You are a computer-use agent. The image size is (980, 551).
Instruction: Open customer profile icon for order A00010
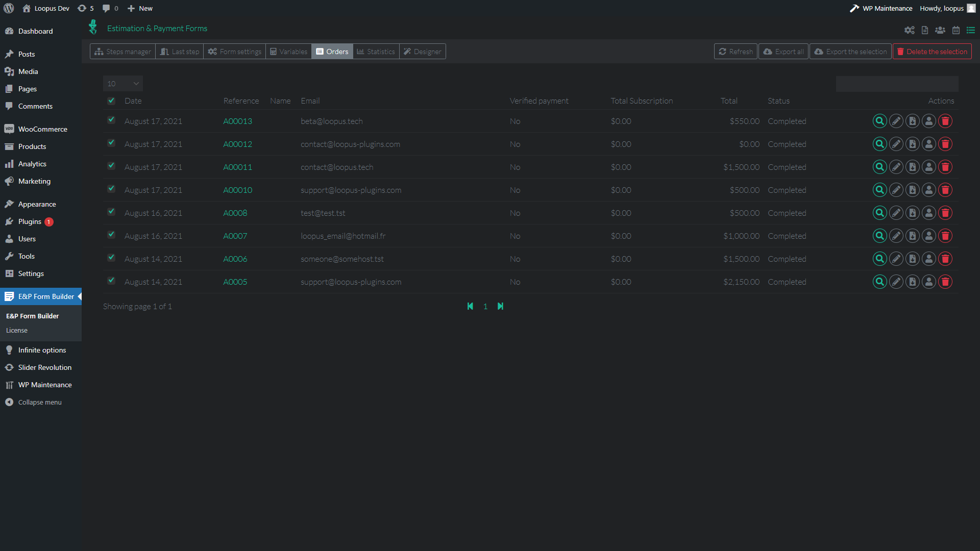tap(929, 190)
